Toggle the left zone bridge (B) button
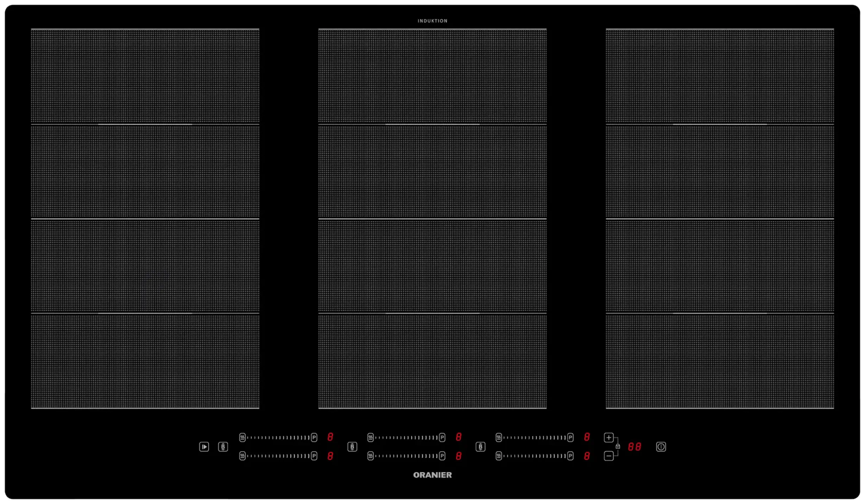The image size is (865, 504). tap(223, 447)
